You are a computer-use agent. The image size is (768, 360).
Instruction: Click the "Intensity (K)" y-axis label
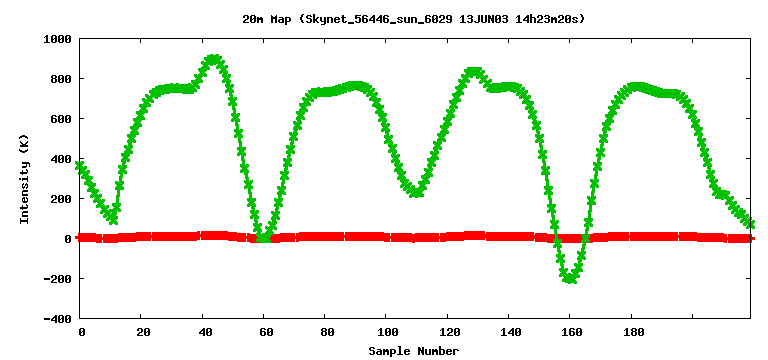[x=24, y=180]
